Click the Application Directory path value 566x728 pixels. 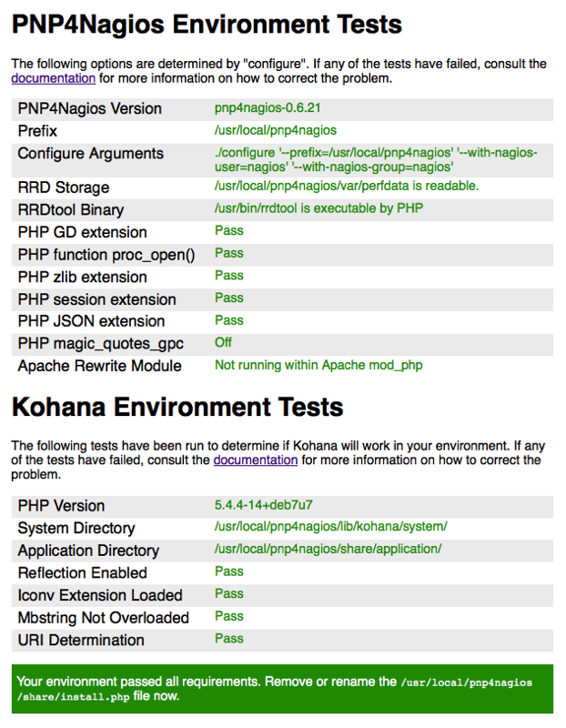pyautogui.click(x=328, y=550)
